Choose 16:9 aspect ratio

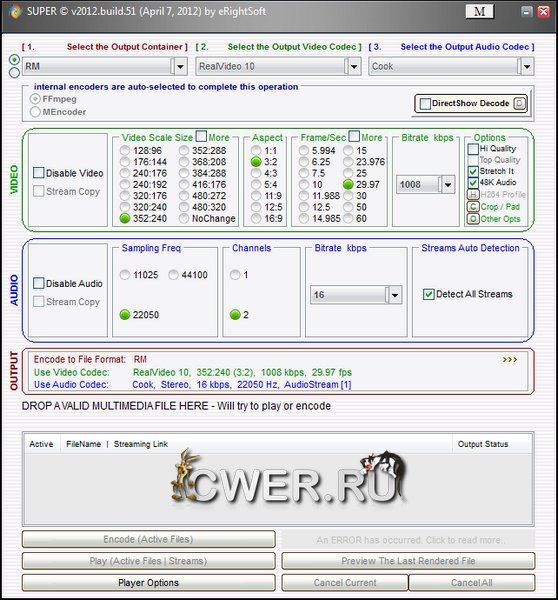[256, 218]
